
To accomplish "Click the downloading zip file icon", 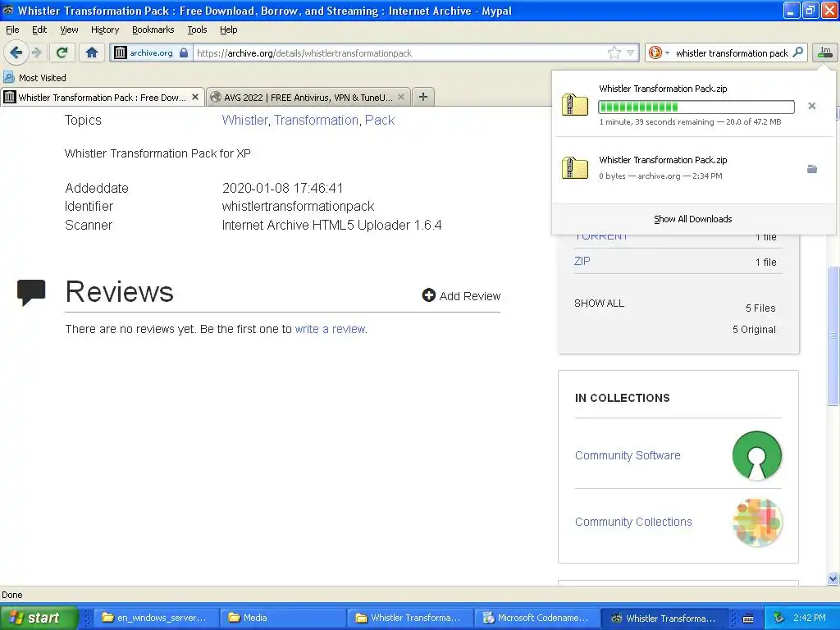I will (575, 104).
